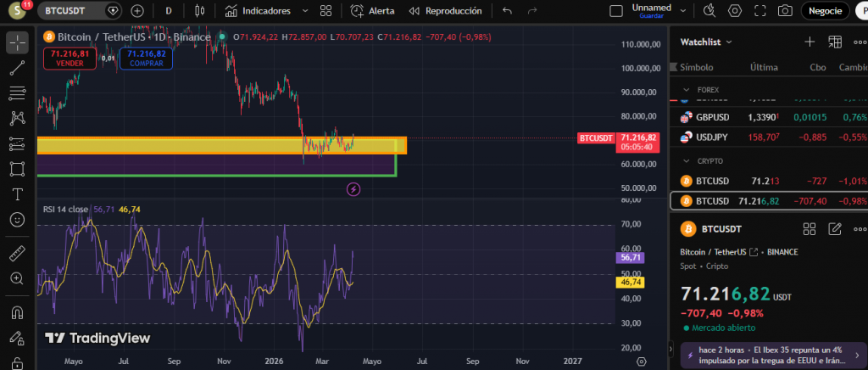Toggle fullscreen mode icon
Viewport: 868px width, 370px height.
[760, 11]
